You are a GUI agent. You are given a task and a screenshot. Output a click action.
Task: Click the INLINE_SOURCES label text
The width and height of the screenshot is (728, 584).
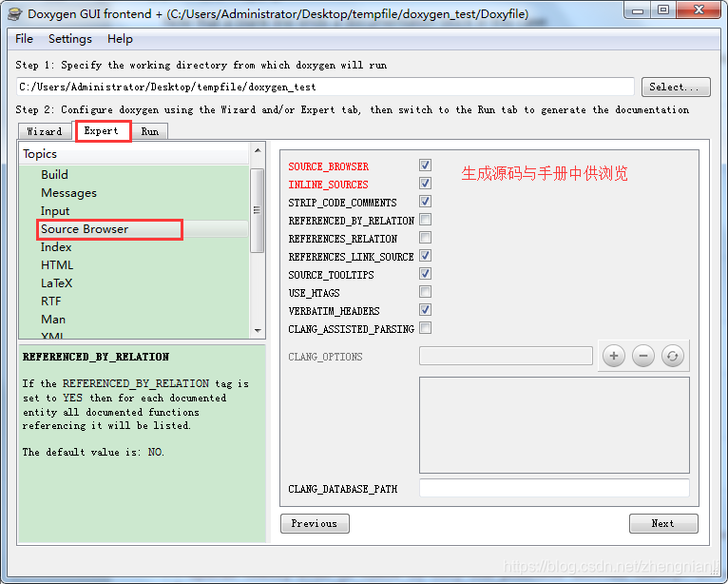click(328, 185)
